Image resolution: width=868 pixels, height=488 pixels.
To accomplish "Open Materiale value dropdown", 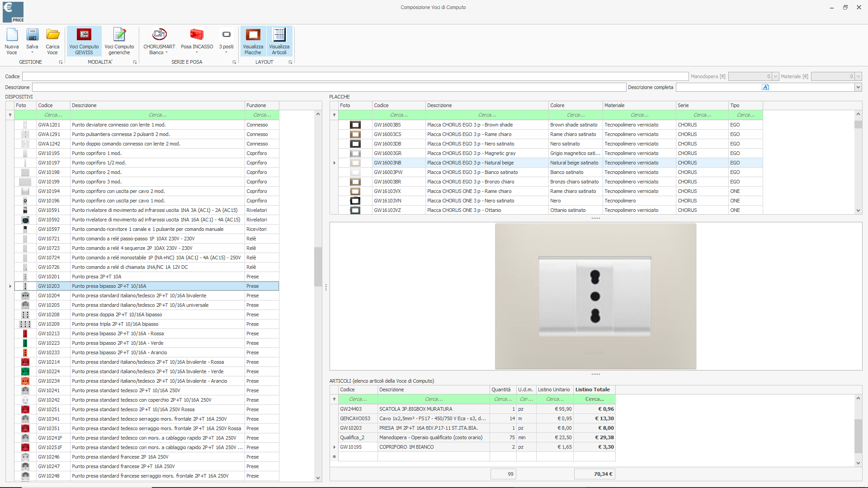I will click(x=858, y=76).
